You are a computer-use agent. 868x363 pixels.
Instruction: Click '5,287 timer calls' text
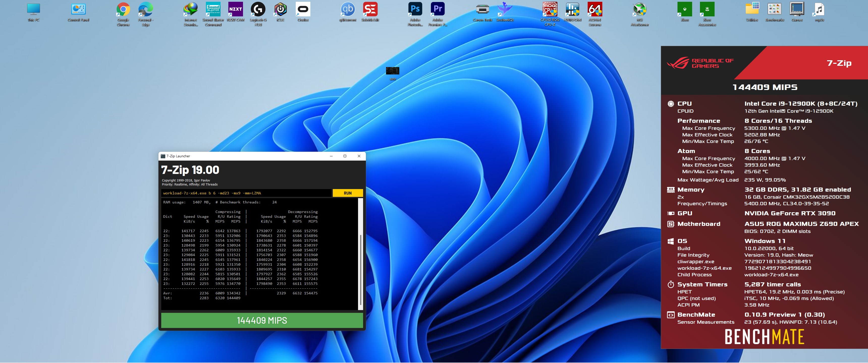tap(773, 285)
